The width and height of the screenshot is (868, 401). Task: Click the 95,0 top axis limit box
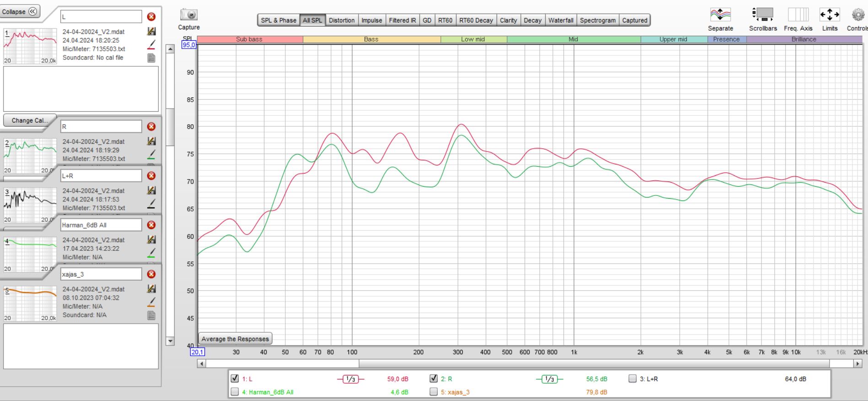[189, 45]
